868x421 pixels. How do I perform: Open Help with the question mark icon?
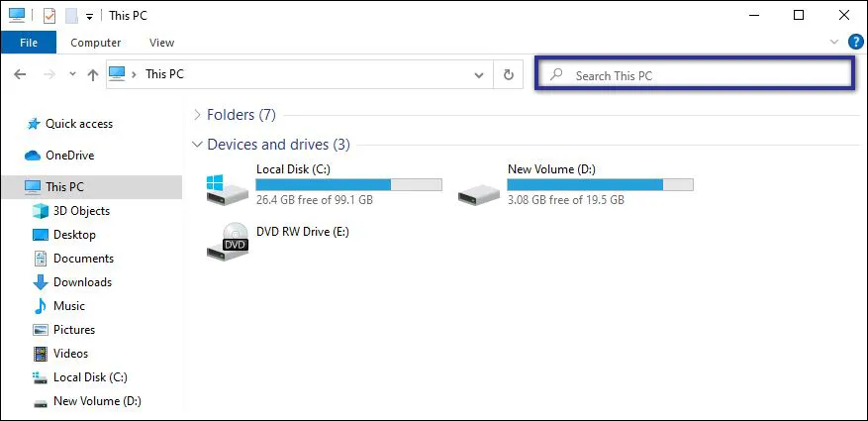[856, 42]
